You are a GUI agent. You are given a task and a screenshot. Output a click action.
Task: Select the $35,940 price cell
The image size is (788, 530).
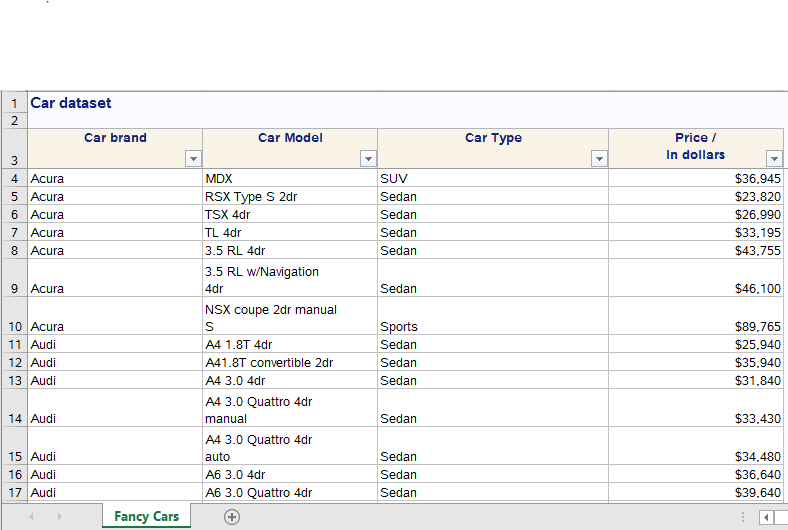(696, 363)
